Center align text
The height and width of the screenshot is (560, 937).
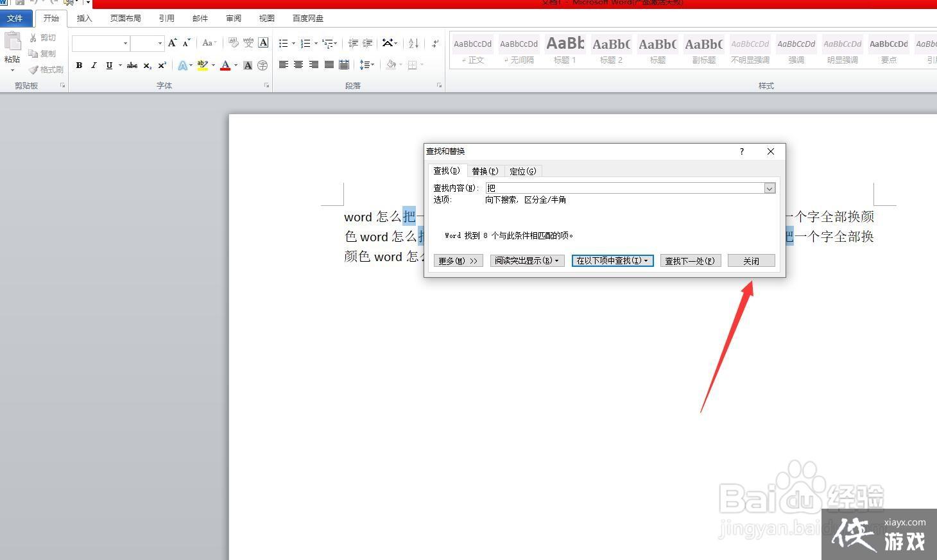pyautogui.click(x=298, y=65)
